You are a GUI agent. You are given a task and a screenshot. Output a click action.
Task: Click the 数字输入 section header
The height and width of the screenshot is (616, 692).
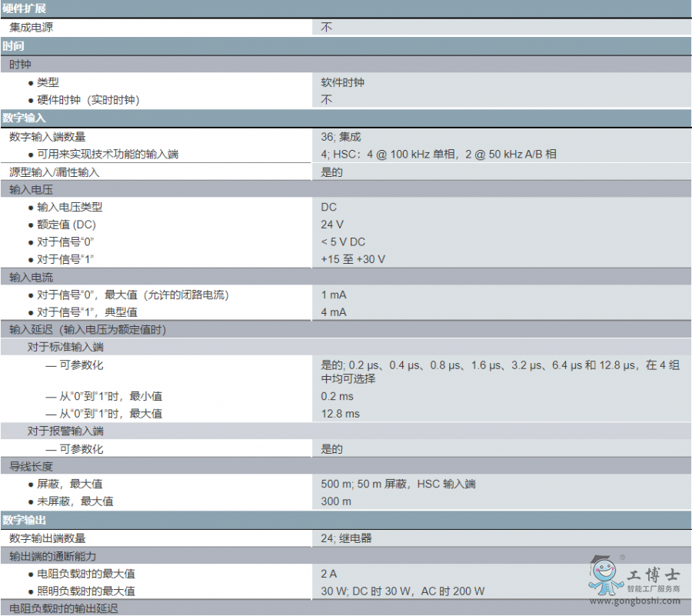(24, 118)
